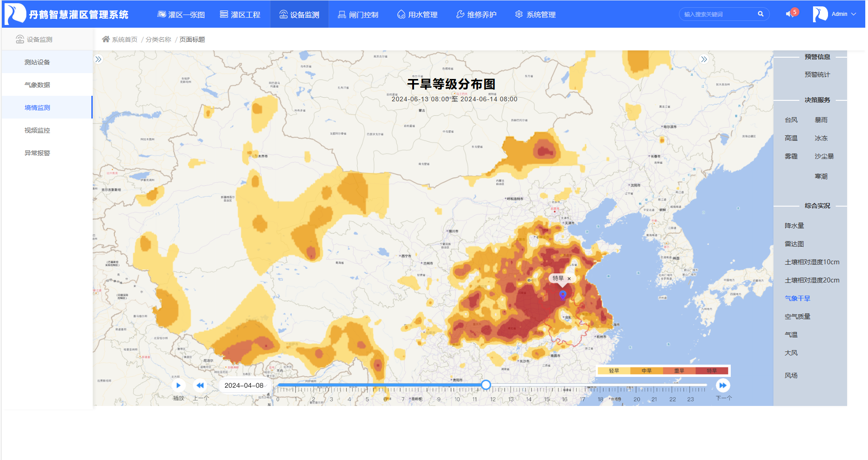Open the 闸门控制 menu

click(x=358, y=15)
